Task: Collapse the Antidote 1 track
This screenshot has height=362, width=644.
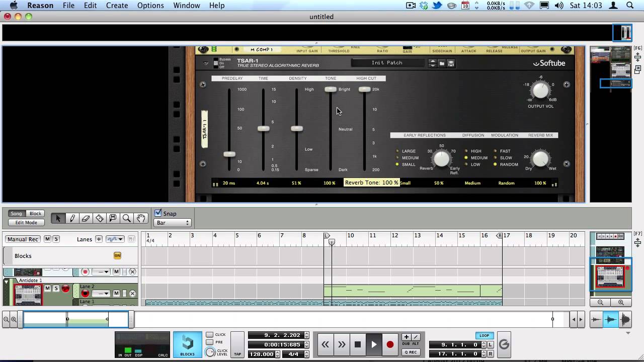Action: [x=7, y=282]
